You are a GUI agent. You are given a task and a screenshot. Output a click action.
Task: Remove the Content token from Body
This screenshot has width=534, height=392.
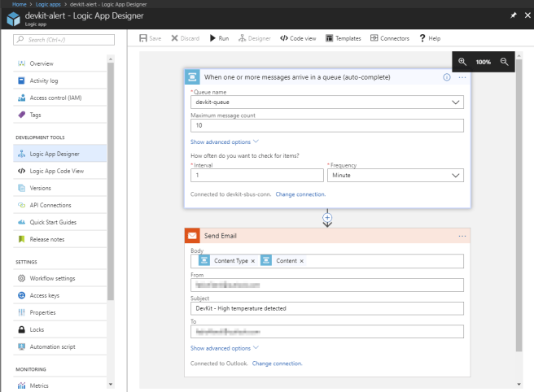[301, 261]
